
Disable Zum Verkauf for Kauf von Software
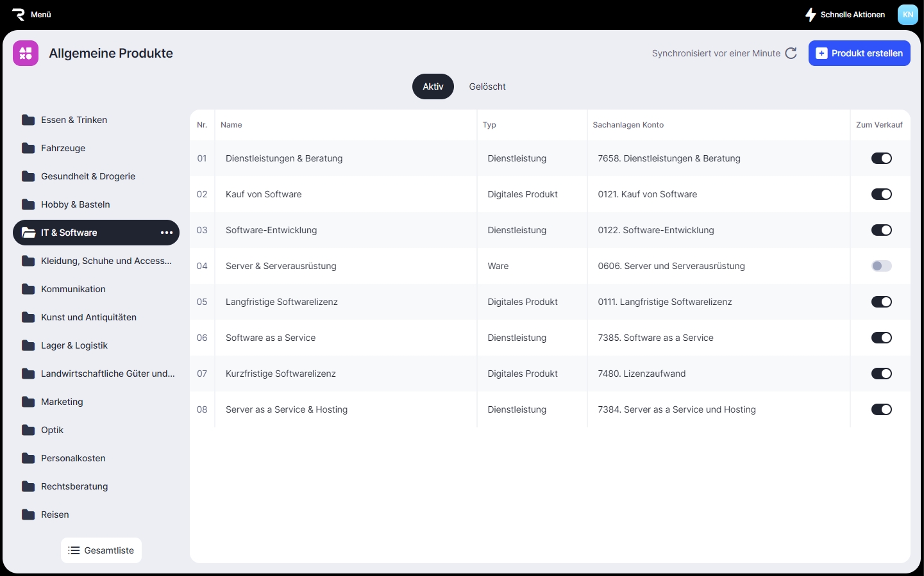click(x=881, y=194)
